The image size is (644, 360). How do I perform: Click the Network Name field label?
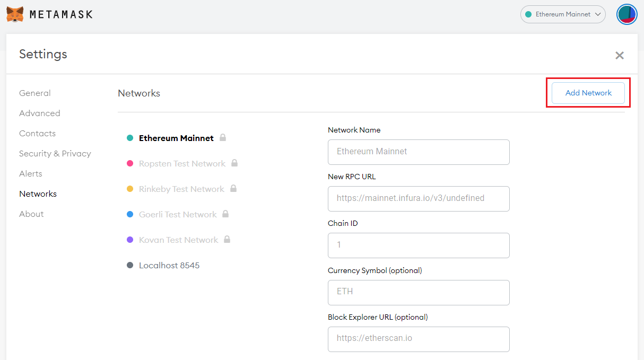click(x=354, y=130)
